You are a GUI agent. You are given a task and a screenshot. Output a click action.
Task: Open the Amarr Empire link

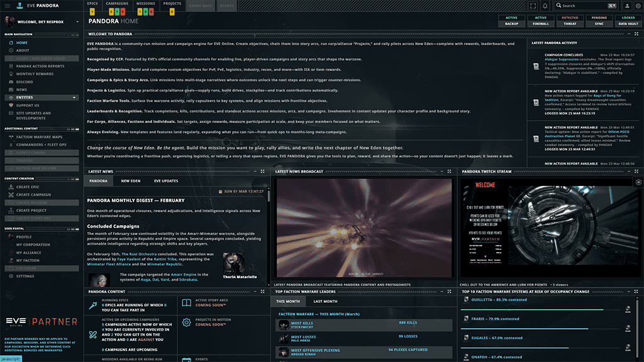tap(184, 275)
